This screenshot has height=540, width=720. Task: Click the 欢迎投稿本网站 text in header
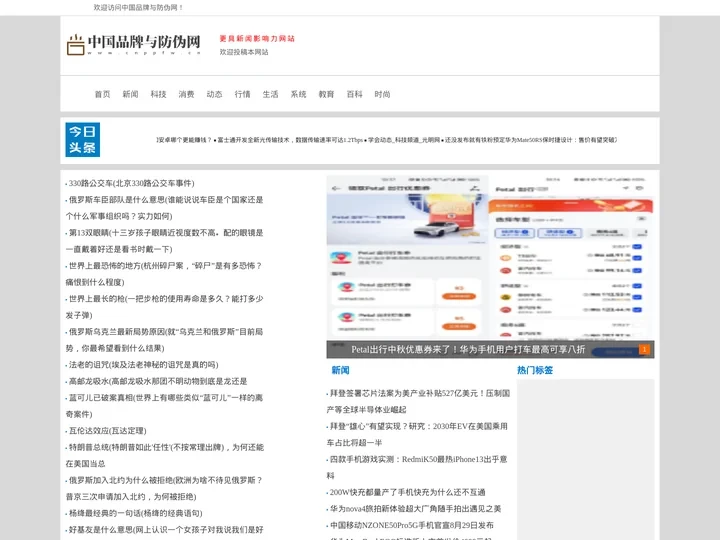[x=244, y=52]
